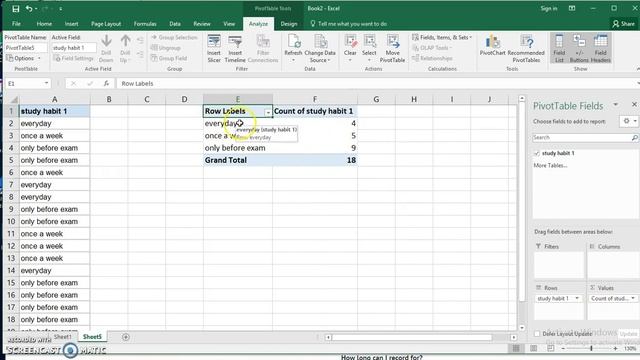
Task: Close the PivotTable Fields pane
Action: [634, 105]
